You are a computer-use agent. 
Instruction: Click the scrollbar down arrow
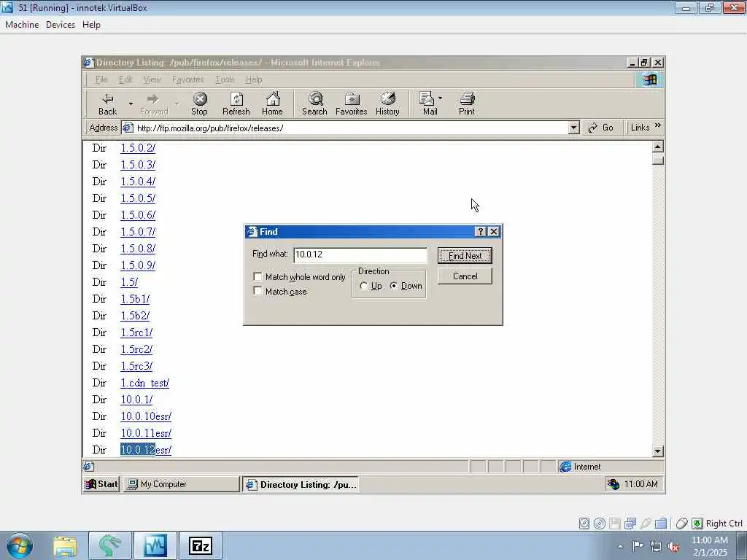[658, 451]
